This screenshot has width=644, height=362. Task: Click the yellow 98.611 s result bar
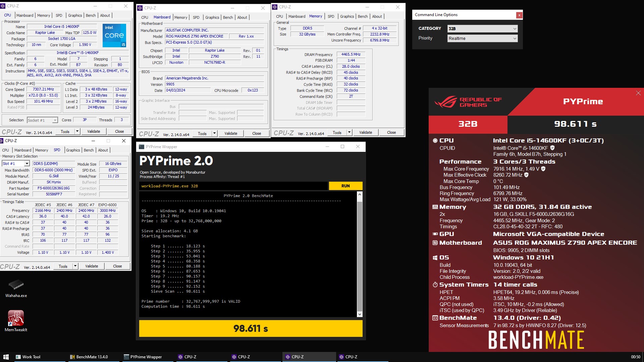251,328
